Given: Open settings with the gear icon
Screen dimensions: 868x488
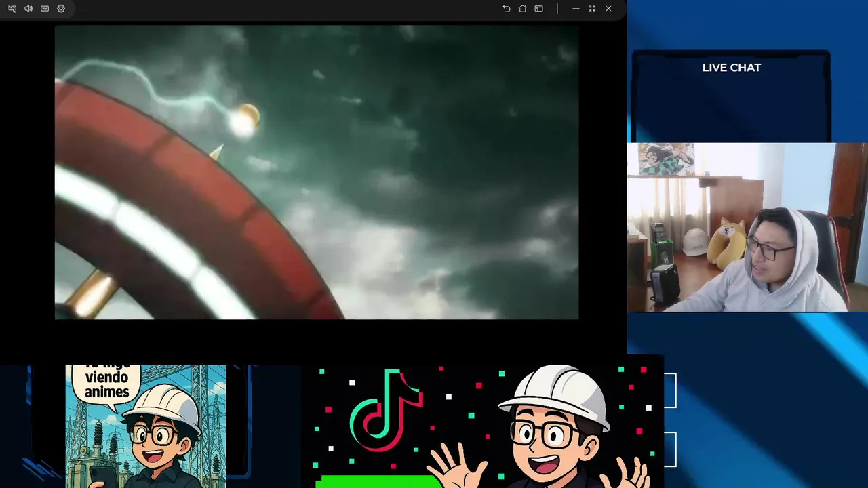Looking at the screenshot, I should (x=61, y=9).
